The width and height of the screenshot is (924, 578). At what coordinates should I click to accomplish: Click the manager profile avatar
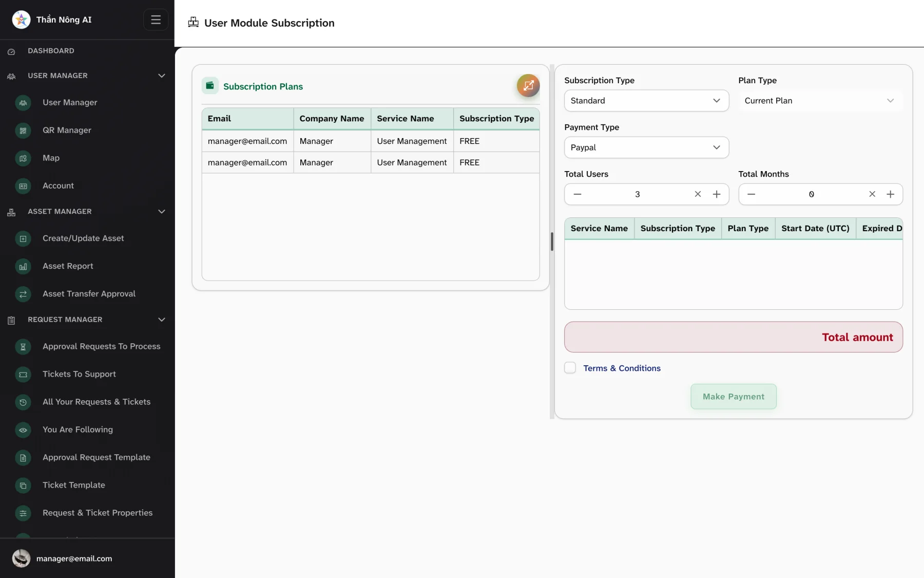click(21, 558)
